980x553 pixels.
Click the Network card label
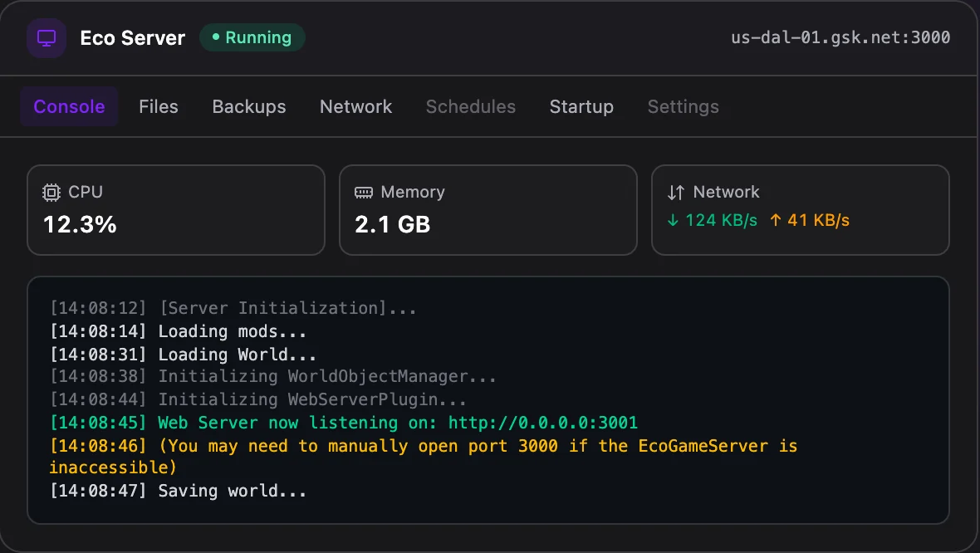click(x=726, y=192)
